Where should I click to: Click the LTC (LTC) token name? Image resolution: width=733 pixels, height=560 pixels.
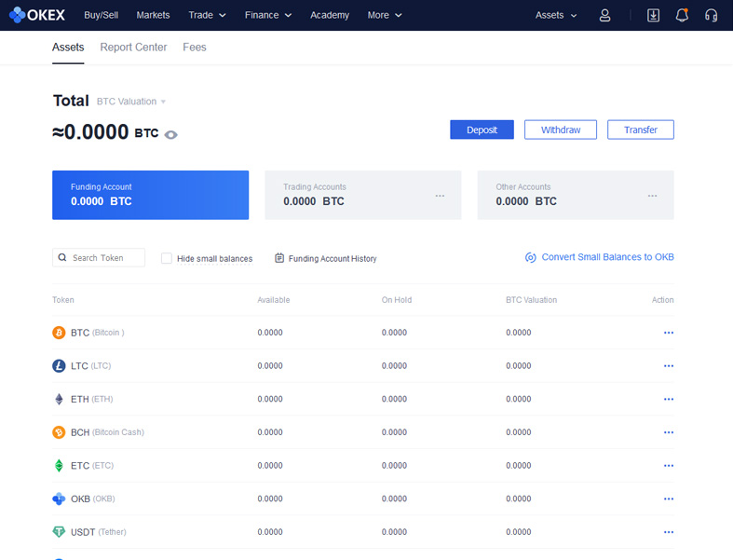click(x=90, y=366)
